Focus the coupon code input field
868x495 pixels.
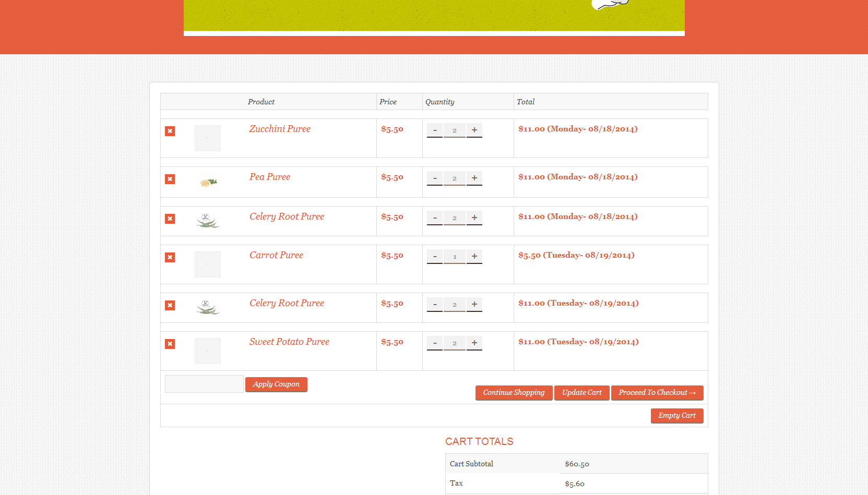(204, 384)
